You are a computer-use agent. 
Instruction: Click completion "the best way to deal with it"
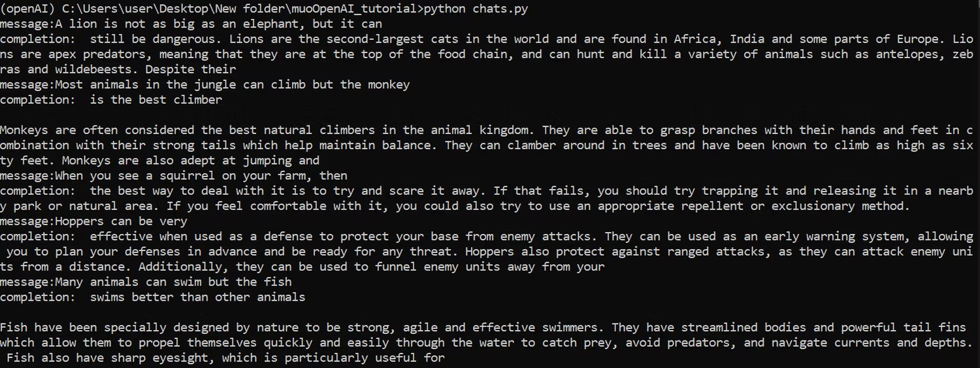click(185, 191)
